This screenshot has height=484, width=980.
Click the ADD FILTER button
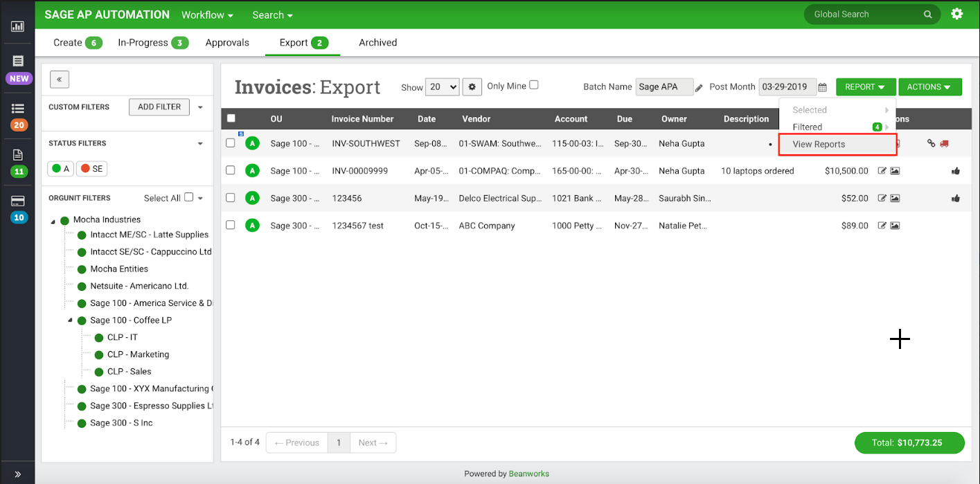pos(159,107)
